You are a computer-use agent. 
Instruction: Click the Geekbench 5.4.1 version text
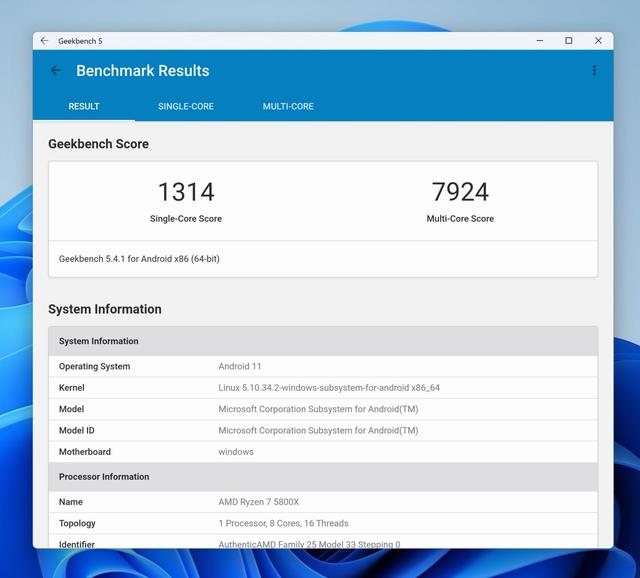click(x=139, y=259)
